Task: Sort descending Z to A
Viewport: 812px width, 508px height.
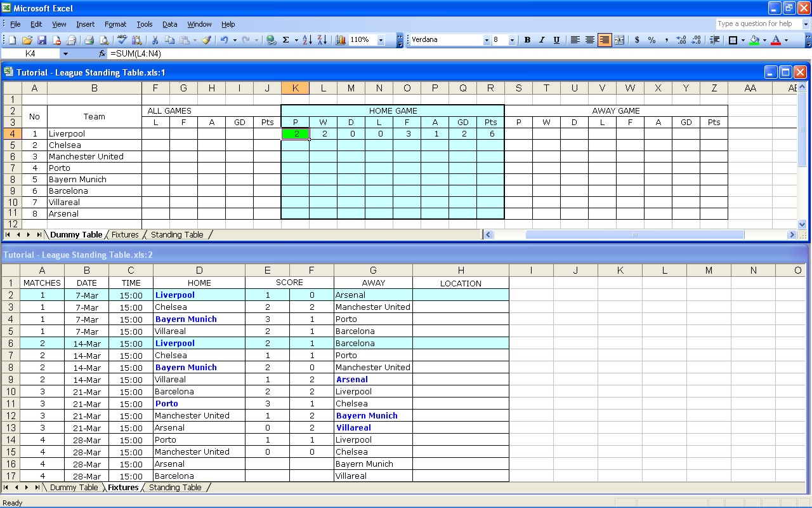Action: [x=322, y=40]
